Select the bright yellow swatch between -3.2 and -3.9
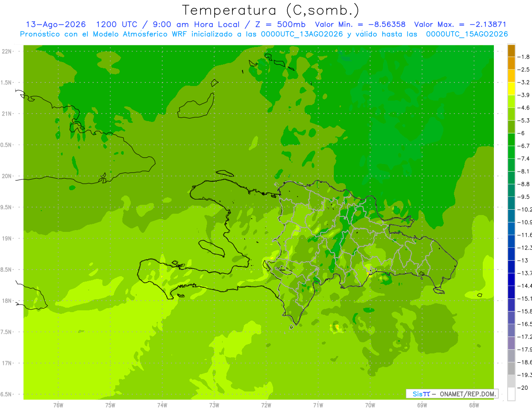 [x=511, y=88]
